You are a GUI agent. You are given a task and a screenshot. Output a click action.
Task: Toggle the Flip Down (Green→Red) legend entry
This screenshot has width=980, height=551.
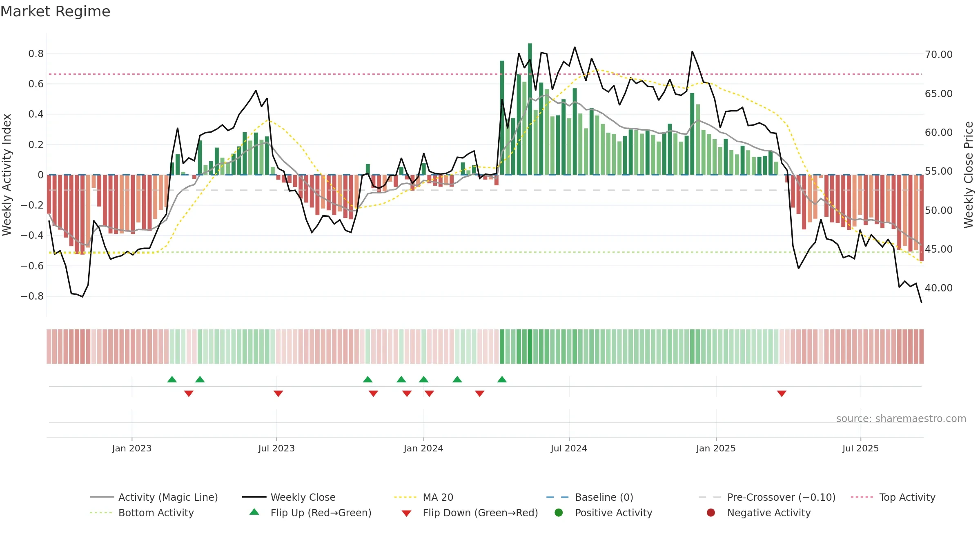click(x=470, y=513)
